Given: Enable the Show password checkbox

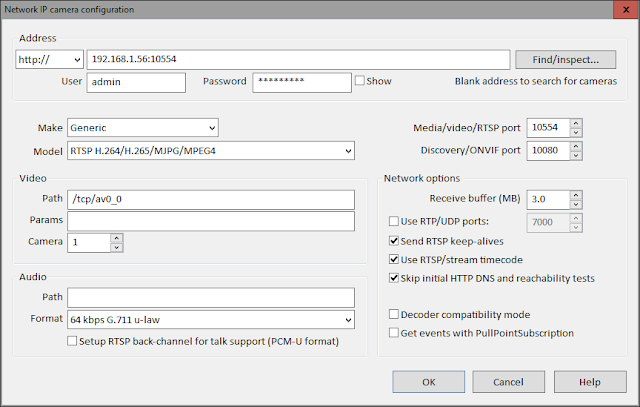Looking at the screenshot, I should tap(360, 82).
